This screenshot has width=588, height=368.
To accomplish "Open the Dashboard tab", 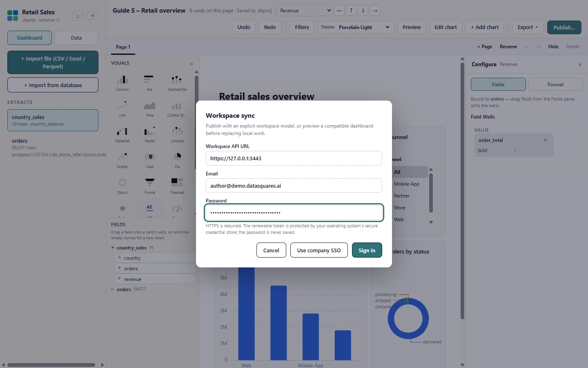I will 29,38.
